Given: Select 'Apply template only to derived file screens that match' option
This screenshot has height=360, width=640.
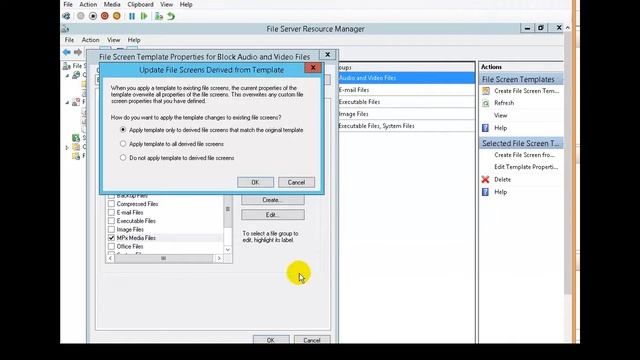Looking at the screenshot, I should [x=123, y=130].
